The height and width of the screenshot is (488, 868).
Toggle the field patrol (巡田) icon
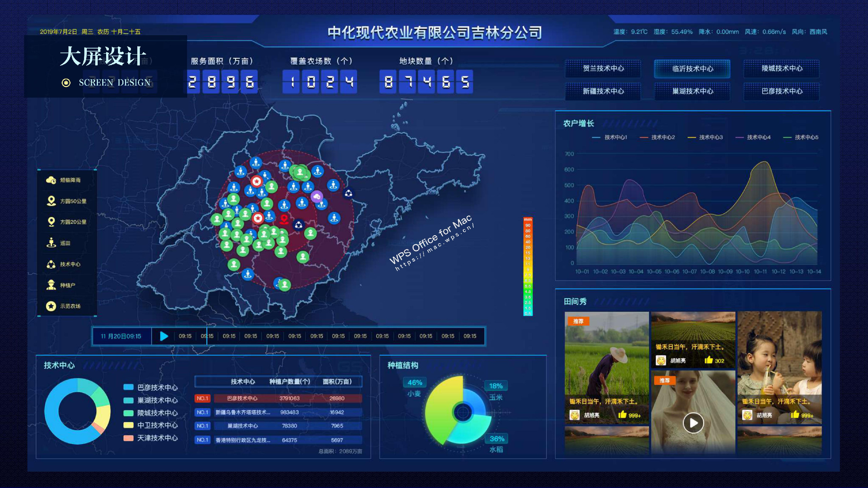point(51,243)
